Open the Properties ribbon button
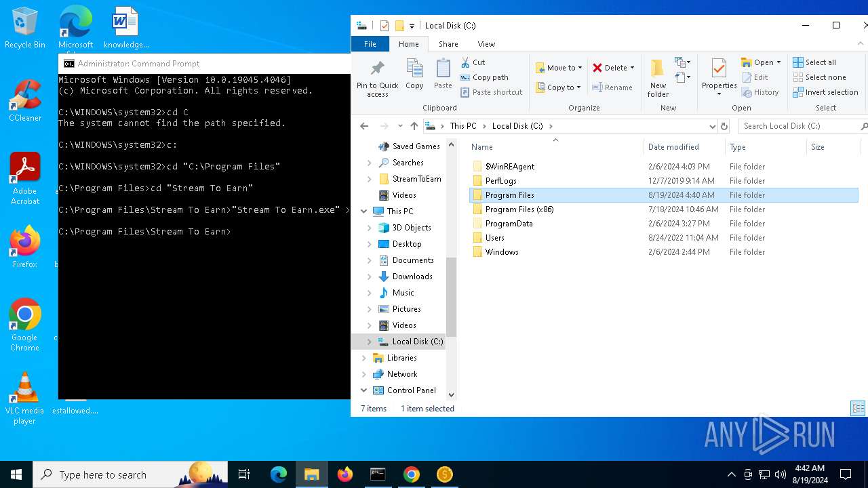Screen dimensions: 868x488 [719, 77]
